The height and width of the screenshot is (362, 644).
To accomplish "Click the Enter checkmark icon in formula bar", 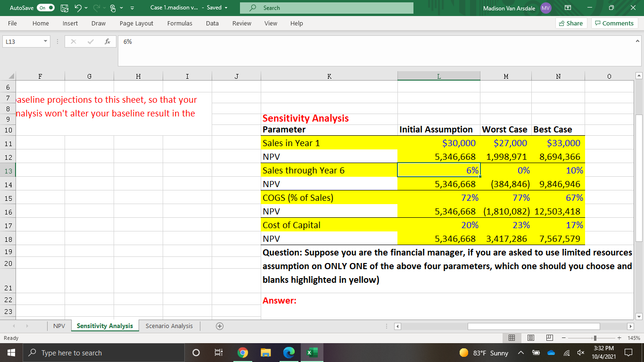I will pos(91,41).
